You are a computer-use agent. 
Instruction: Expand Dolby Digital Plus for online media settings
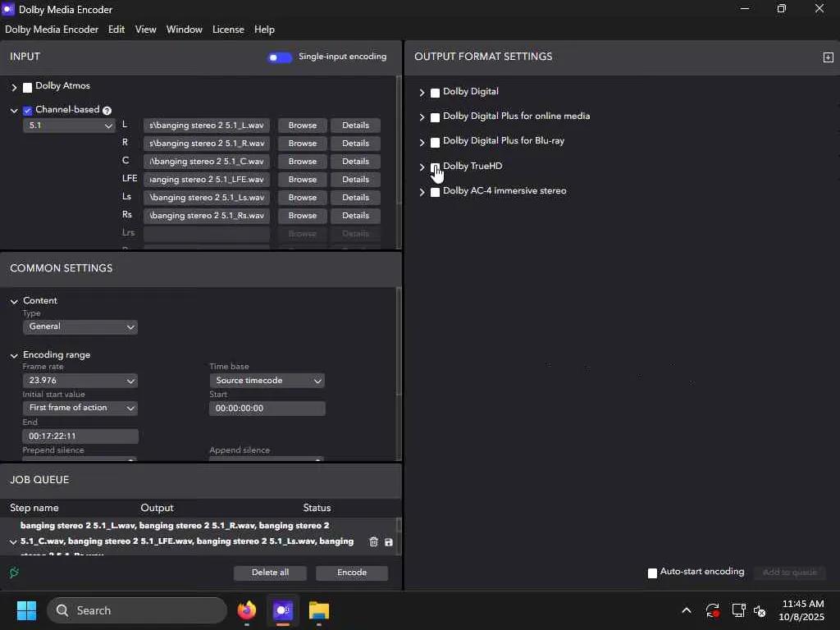(x=422, y=117)
